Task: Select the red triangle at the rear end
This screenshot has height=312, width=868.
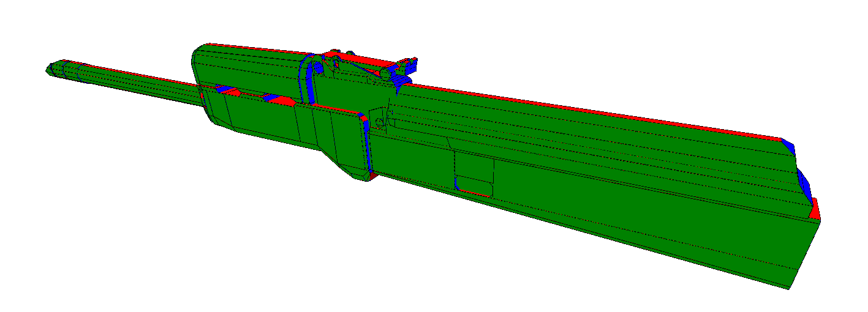Action: click(815, 211)
